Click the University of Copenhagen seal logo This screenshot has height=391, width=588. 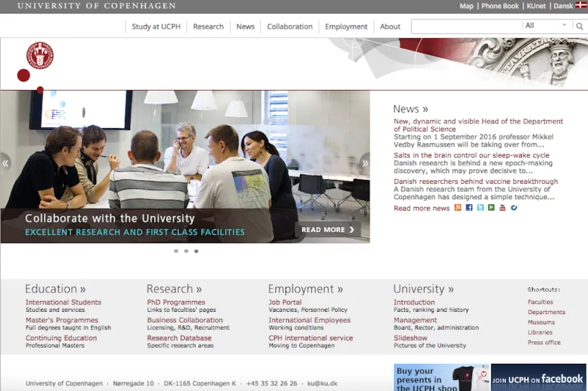point(40,55)
